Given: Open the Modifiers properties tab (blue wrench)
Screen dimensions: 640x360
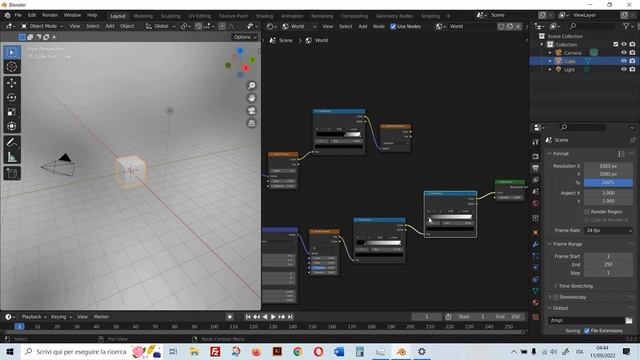Looking at the screenshot, I should 536,244.
